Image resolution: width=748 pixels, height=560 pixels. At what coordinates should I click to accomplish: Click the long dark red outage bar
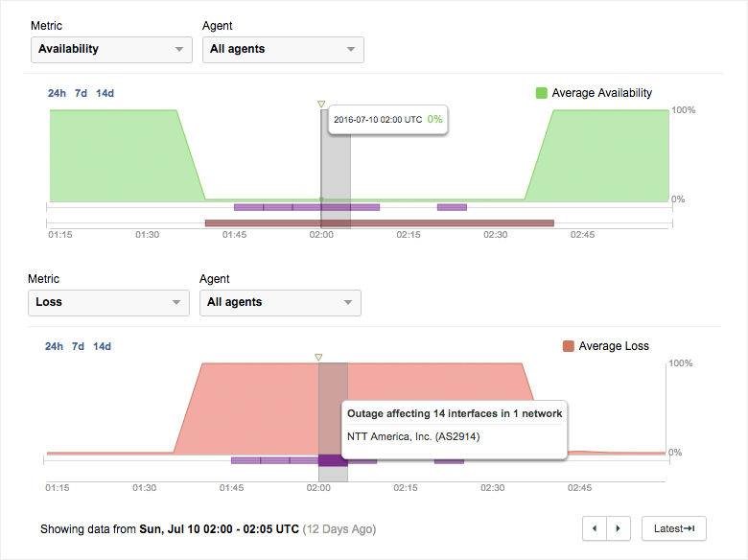(379, 223)
